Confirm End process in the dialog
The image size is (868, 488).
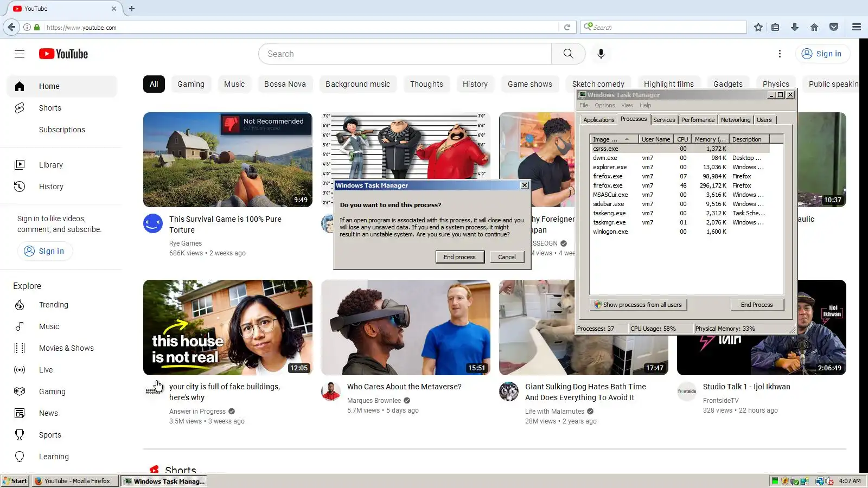point(459,257)
